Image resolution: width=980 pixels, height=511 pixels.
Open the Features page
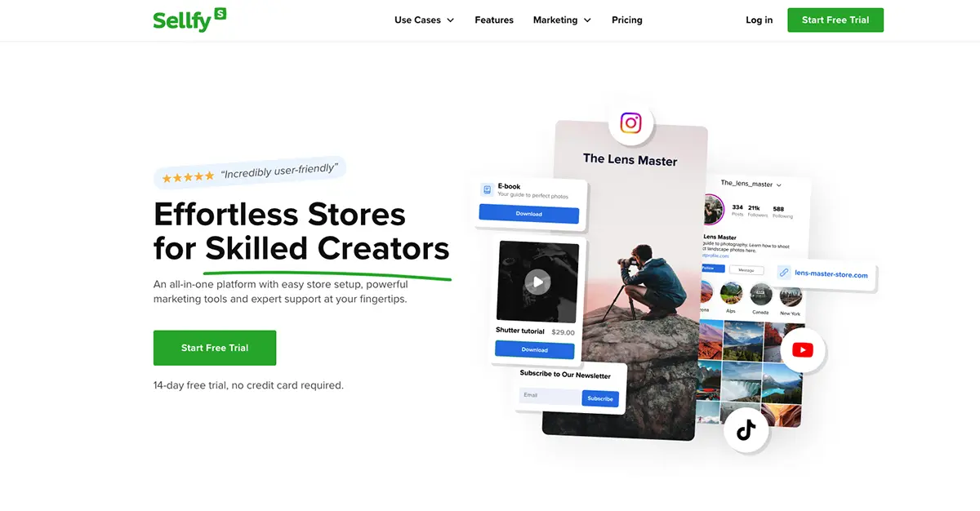[494, 20]
